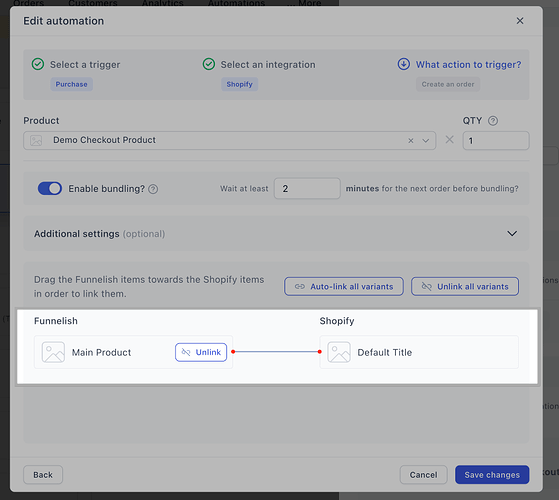This screenshot has width=559, height=500.
Task: Click the link icon in Auto-link button
Action: pos(299,287)
